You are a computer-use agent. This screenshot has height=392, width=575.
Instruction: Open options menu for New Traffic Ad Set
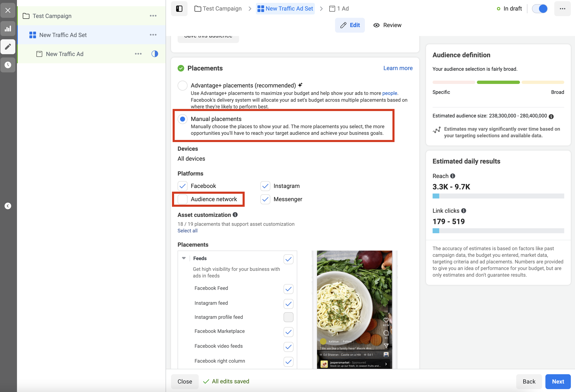click(x=153, y=35)
